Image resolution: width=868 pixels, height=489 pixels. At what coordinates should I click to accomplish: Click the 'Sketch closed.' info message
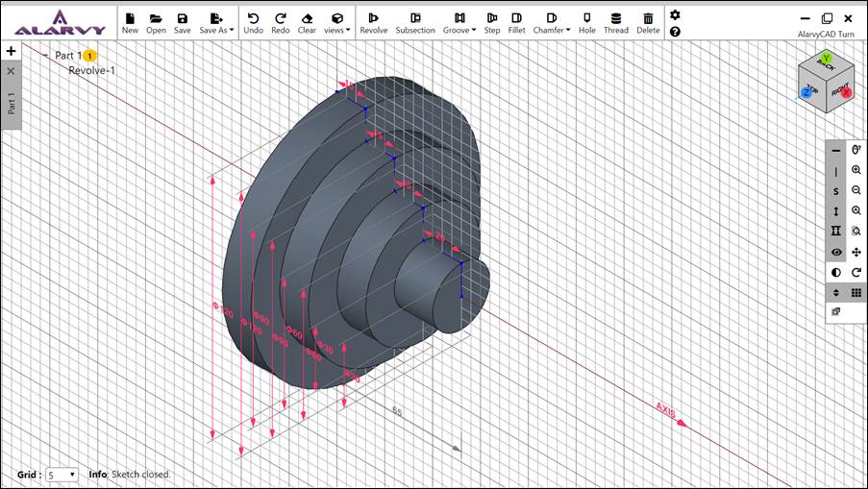pyautogui.click(x=140, y=475)
